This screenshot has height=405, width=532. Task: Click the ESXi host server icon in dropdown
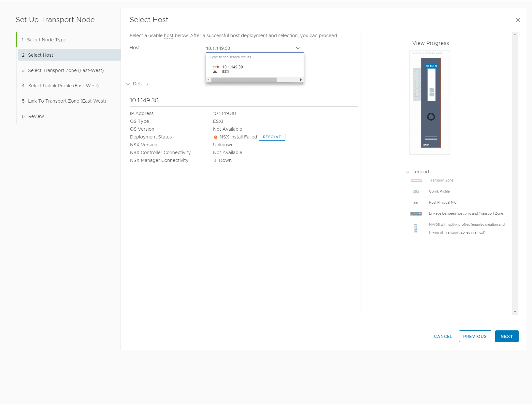pyautogui.click(x=215, y=69)
